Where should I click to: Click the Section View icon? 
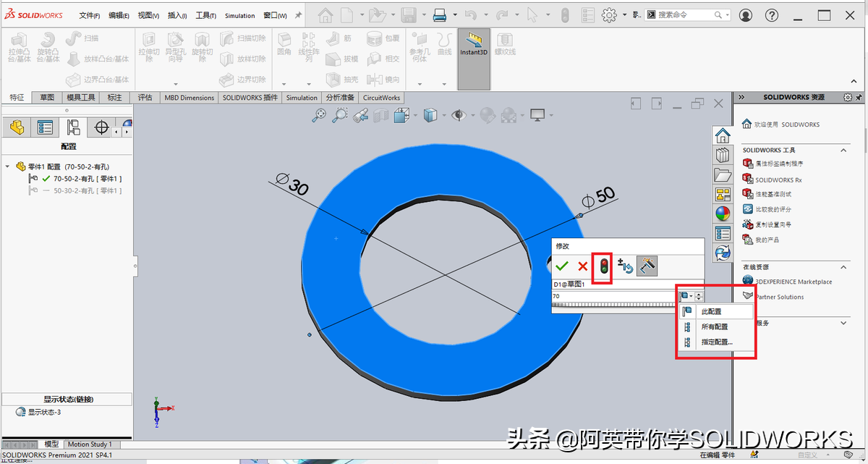(x=381, y=114)
